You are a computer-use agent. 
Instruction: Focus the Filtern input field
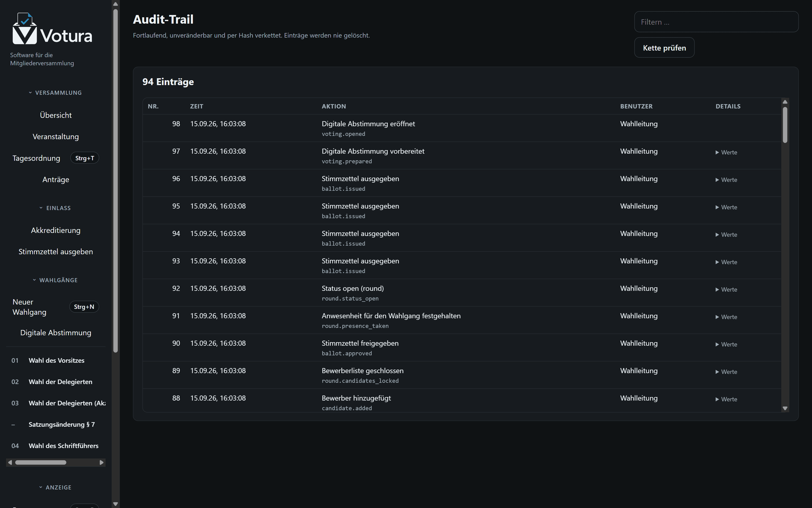pos(716,22)
